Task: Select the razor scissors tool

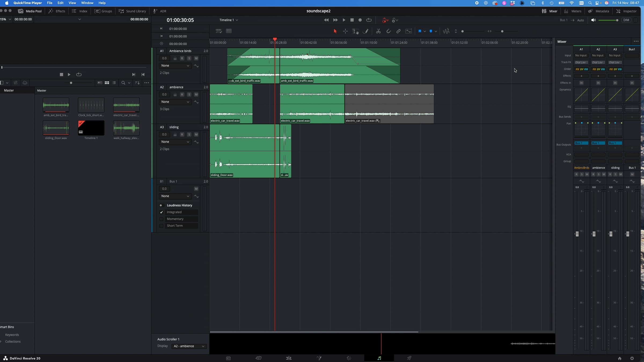Action: coord(378,31)
